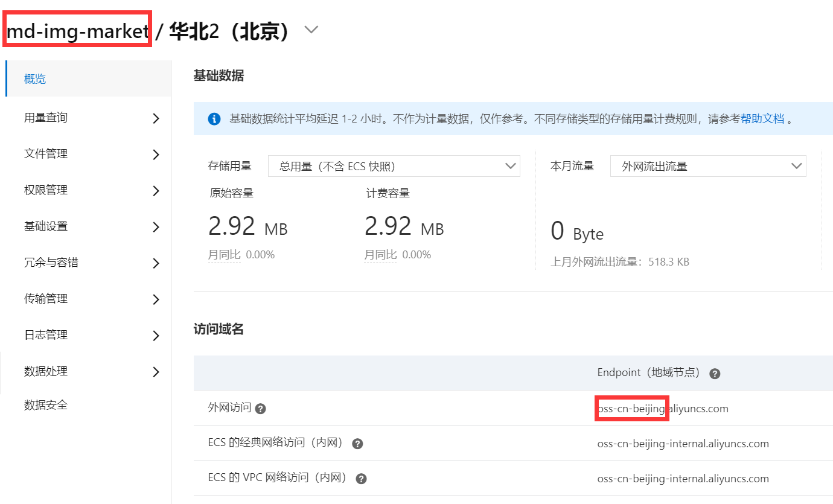Expand the 传输管理 chevron arrow

[156, 299]
